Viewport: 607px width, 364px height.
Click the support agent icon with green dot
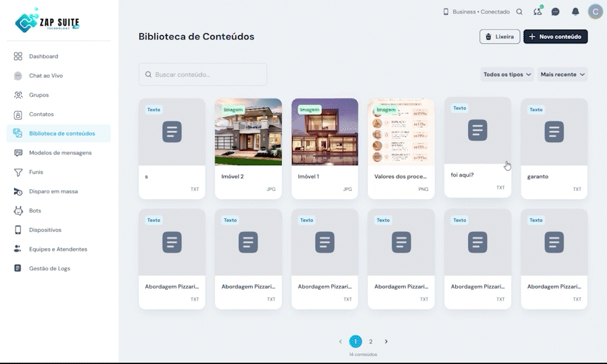[538, 11]
